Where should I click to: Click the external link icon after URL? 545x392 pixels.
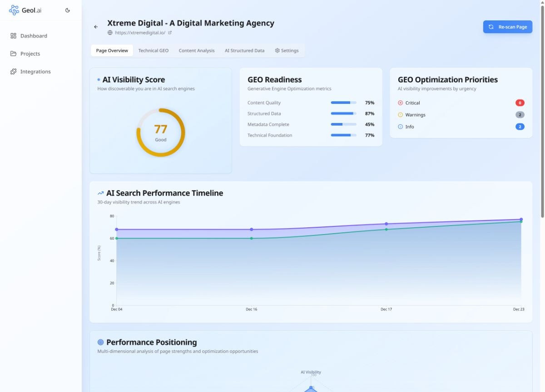point(170,33)
